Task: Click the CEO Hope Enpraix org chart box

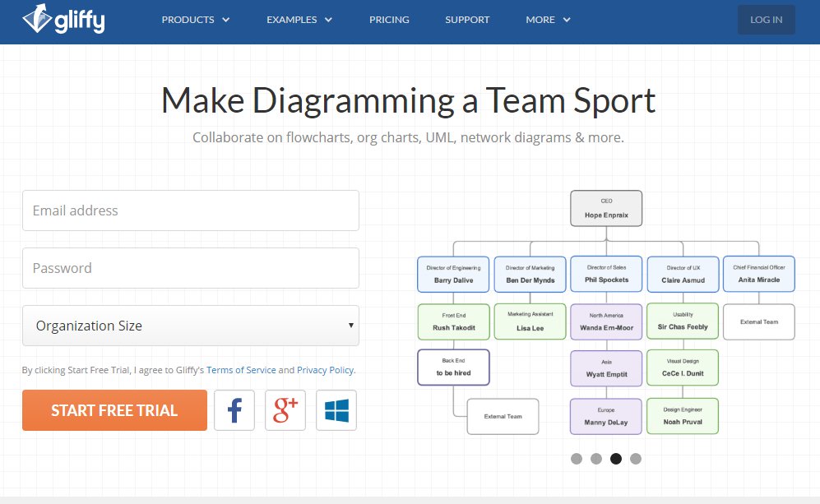Action: pos(606,208)
